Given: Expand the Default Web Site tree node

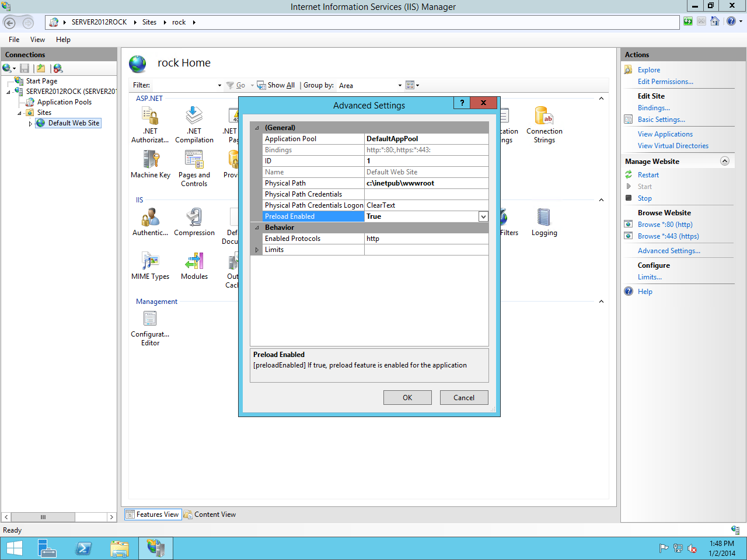Looking at the screenshot, I should (30, 124).
